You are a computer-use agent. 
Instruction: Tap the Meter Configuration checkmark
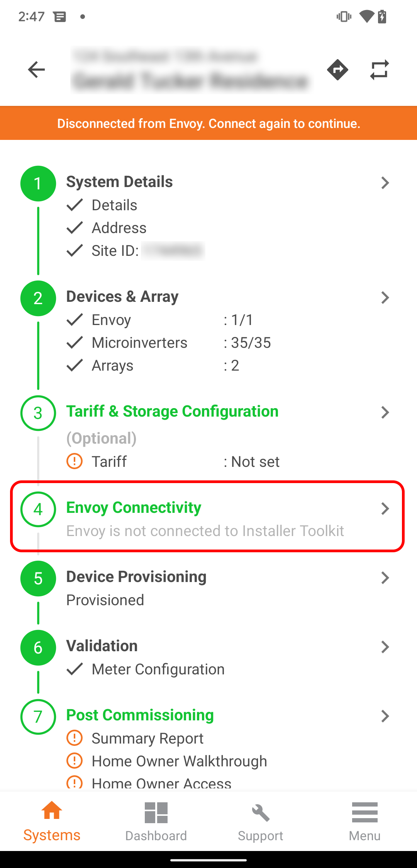click(x=75, y=669)
